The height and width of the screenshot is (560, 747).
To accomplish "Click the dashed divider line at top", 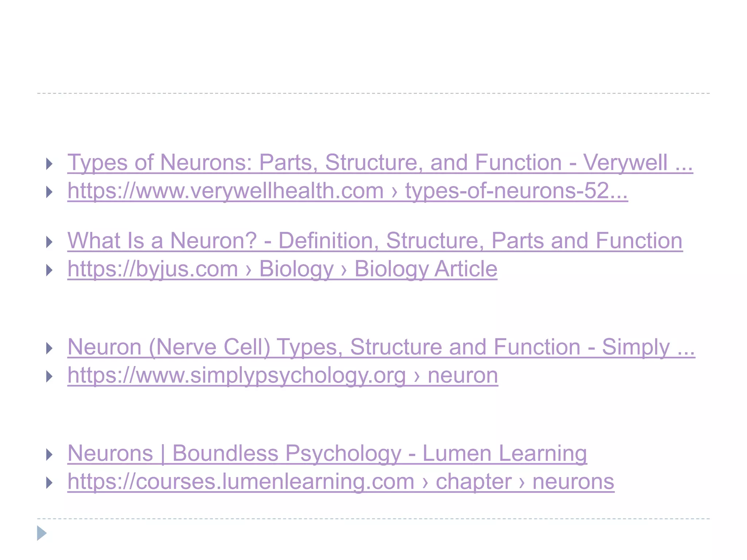I will [x=373, y=93].
